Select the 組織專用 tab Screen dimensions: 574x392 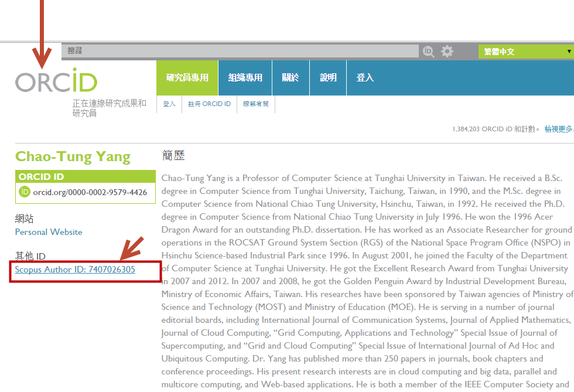point(245,78)
